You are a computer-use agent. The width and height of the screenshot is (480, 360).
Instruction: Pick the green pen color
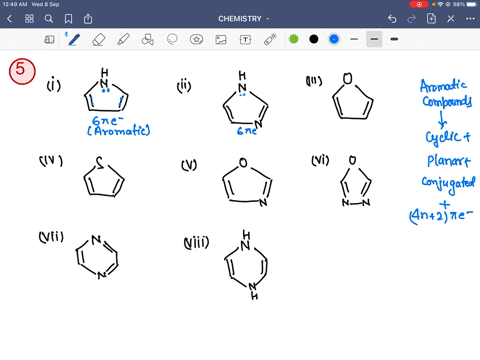pyautogui.click(x=294, y=39)
